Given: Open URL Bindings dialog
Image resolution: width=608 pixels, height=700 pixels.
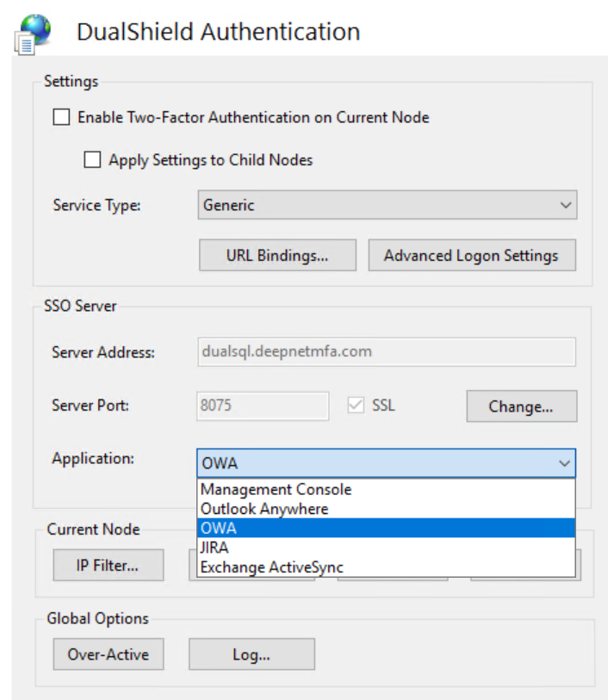Looking at the screenshot, I should [277, 255].
